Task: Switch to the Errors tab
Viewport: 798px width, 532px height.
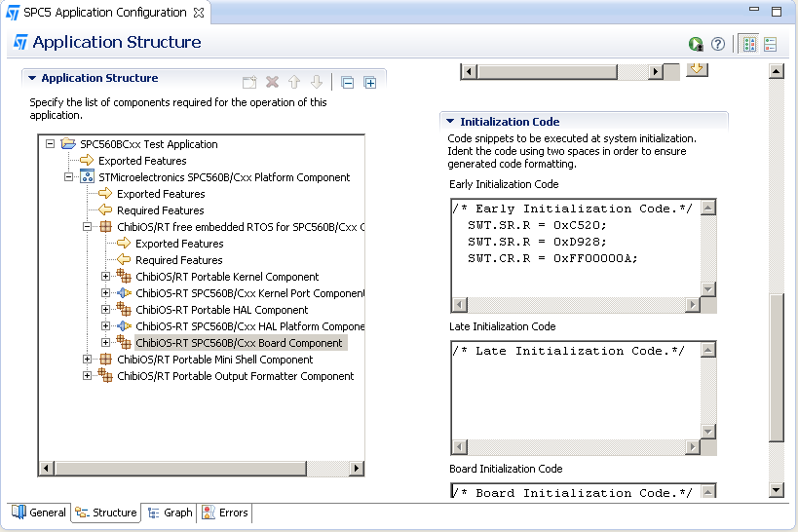Action: tap(225, 513)
